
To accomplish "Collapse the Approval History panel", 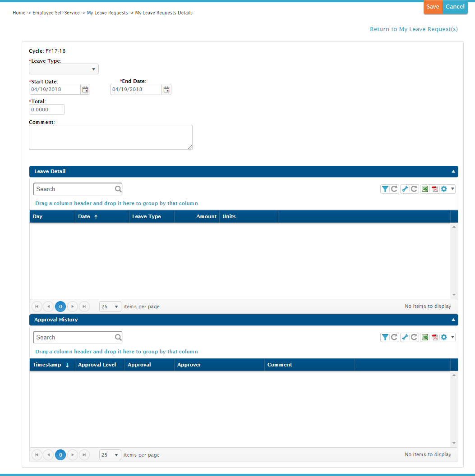I will pos(453,320).
